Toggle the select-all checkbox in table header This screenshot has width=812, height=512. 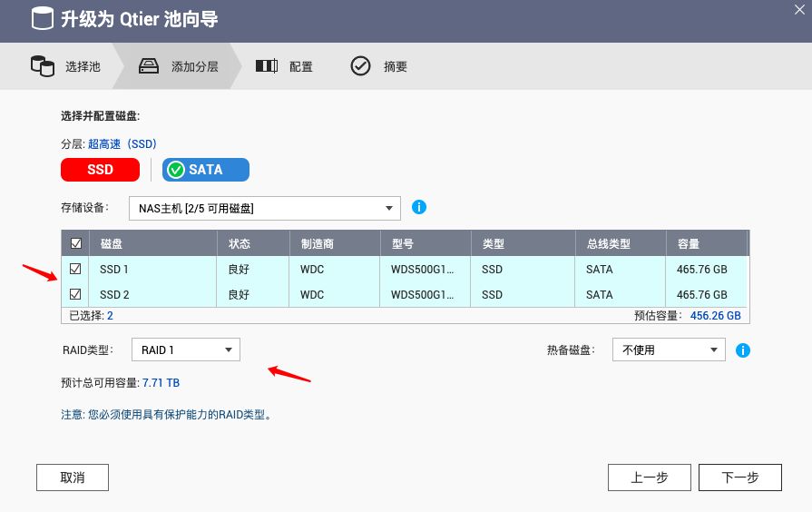point(75,243)
